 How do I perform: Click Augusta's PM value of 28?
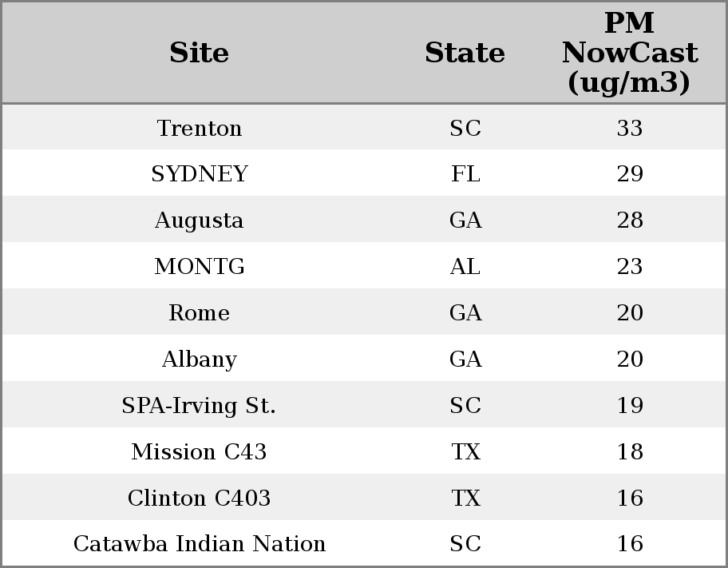pyautogui.click(x=630, y=220)
